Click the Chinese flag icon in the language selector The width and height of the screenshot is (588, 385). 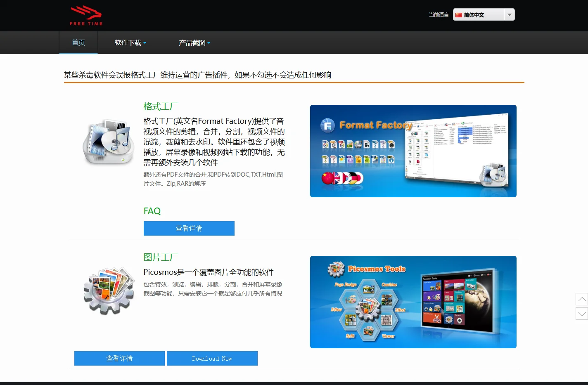pos(458,15)
